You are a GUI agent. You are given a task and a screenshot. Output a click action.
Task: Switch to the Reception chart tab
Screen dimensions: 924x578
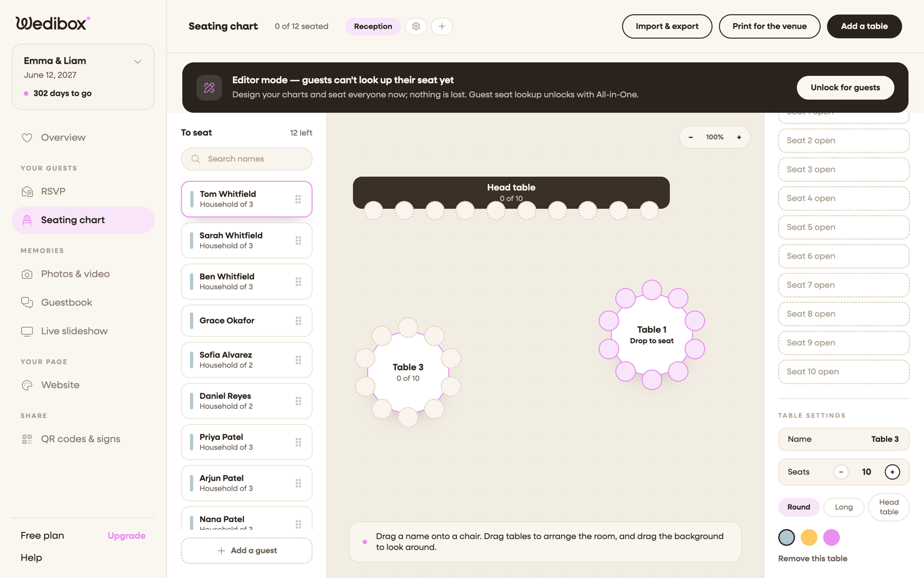pyautogui.click(x=373, y=26)
